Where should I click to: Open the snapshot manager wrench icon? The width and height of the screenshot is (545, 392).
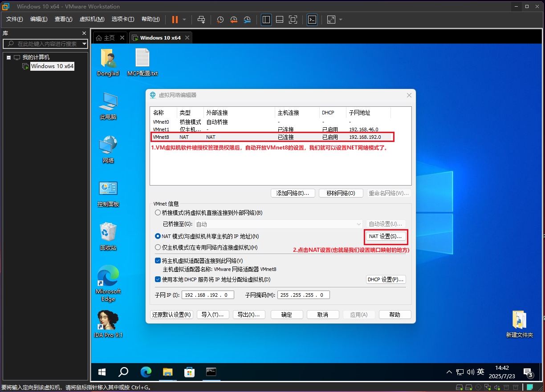247,20
